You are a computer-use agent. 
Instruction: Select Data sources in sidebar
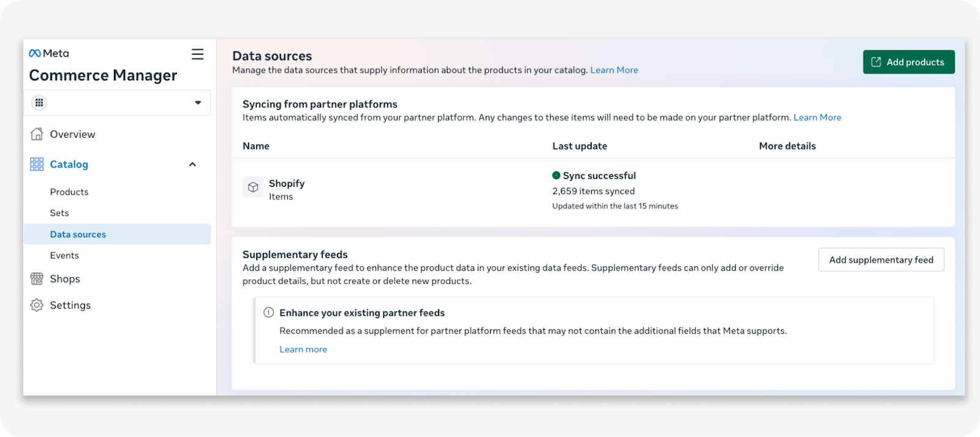117,234
